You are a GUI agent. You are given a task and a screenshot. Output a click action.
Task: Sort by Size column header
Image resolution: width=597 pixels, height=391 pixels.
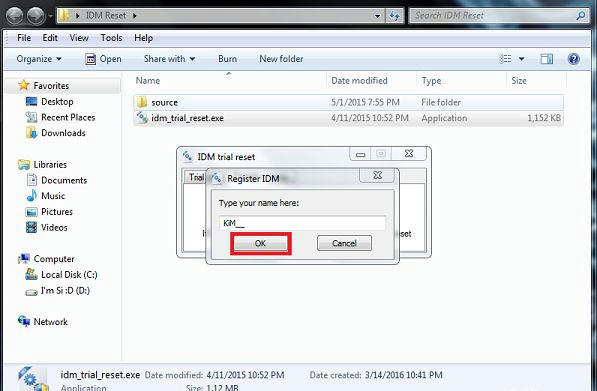tap(519, 81)
